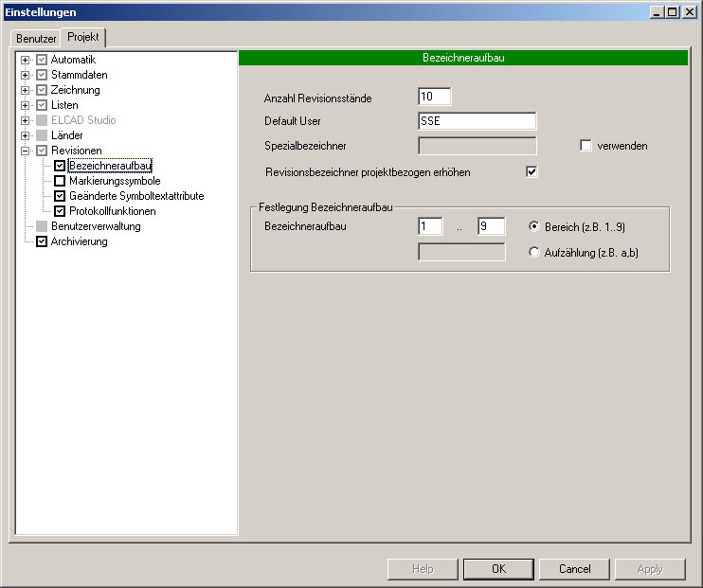The height and width of the screenshot is (588, 703).
Task: Expand the ELCAD Studio tree node
Action: [25, 120]
